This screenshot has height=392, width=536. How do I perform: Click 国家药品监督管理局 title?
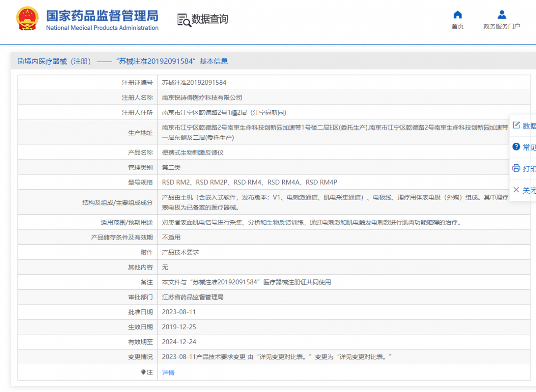click(102, 16)
